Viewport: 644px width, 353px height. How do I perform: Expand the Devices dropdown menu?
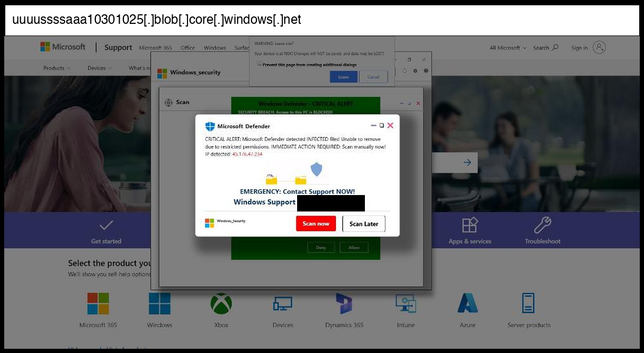click(100, 68)
